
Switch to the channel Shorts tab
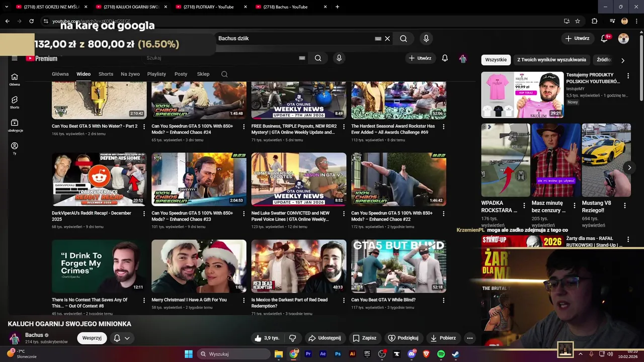pos(106,74)
